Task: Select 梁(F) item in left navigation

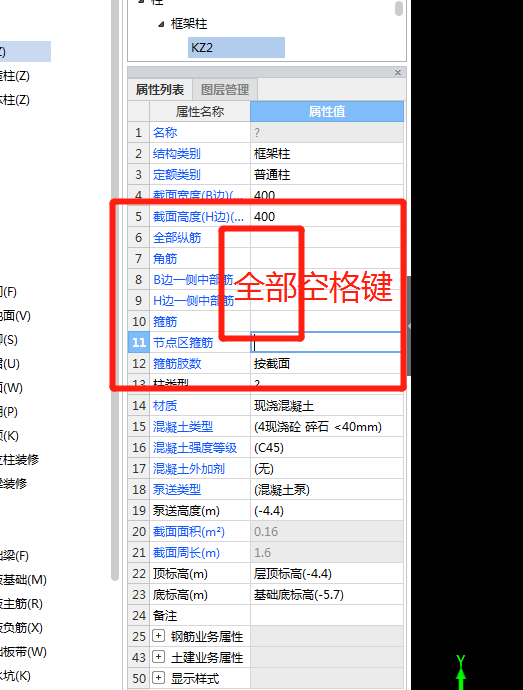Action: tap(15, 556)
